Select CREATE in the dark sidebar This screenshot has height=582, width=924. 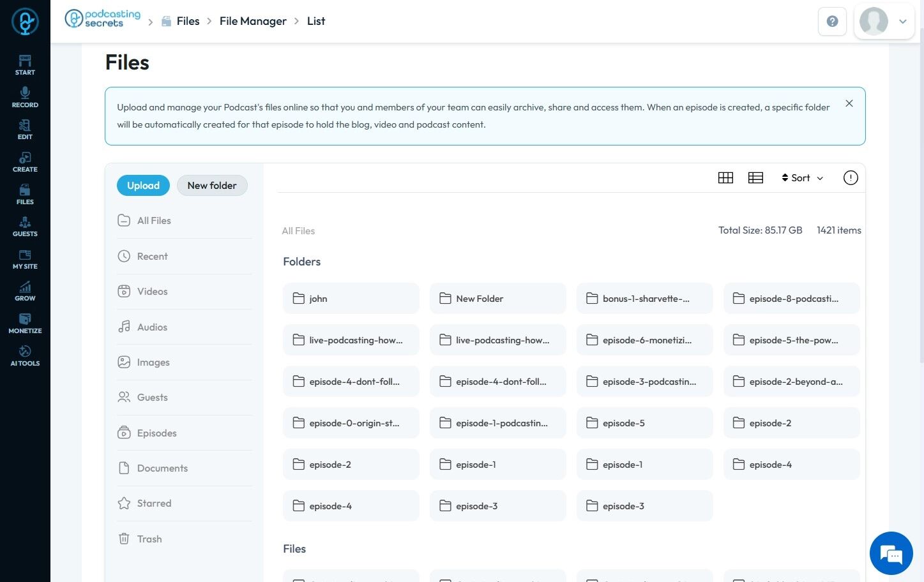pos(25,162)
